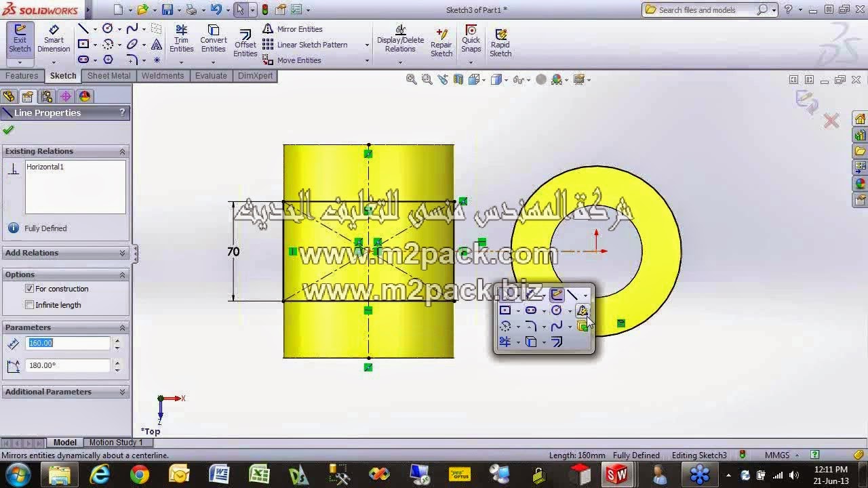Select Horizontal1 in Existing Relations list
Viewport: 868px width, 488px height.
[x=45, y=167]
